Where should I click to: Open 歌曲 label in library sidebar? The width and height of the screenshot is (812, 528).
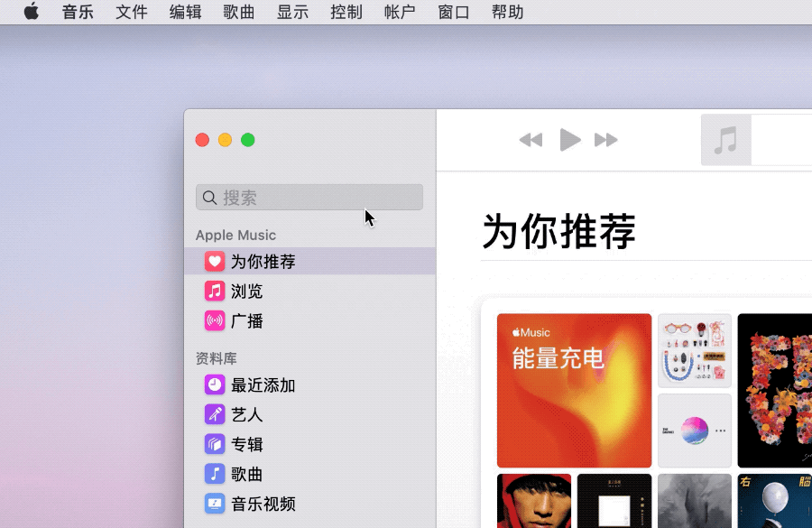pyautogui.click(x=247, y=474)
